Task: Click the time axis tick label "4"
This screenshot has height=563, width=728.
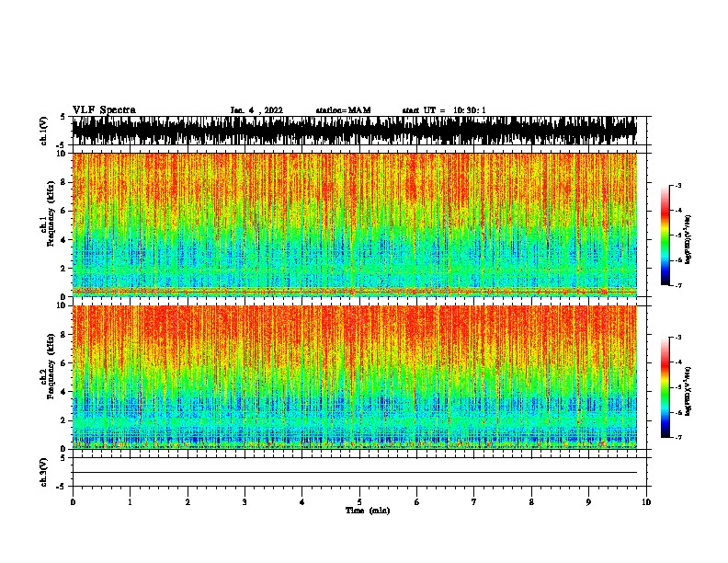Action: 302,501
